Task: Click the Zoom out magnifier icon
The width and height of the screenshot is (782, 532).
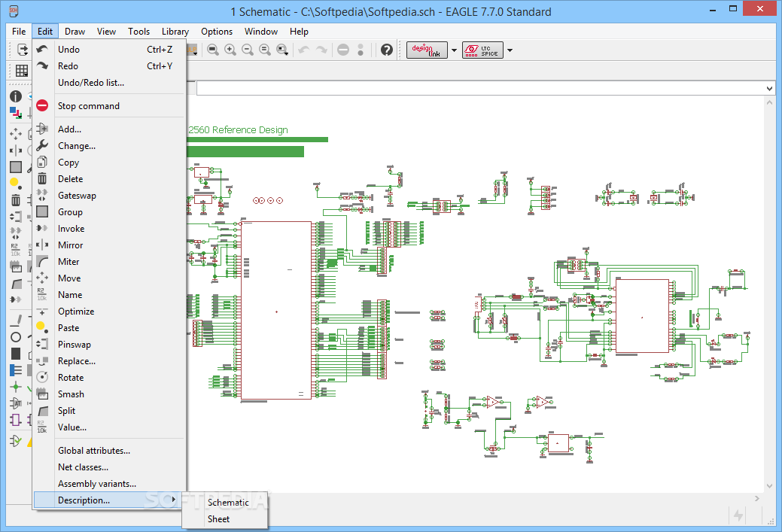Action: tap(248, 50)
